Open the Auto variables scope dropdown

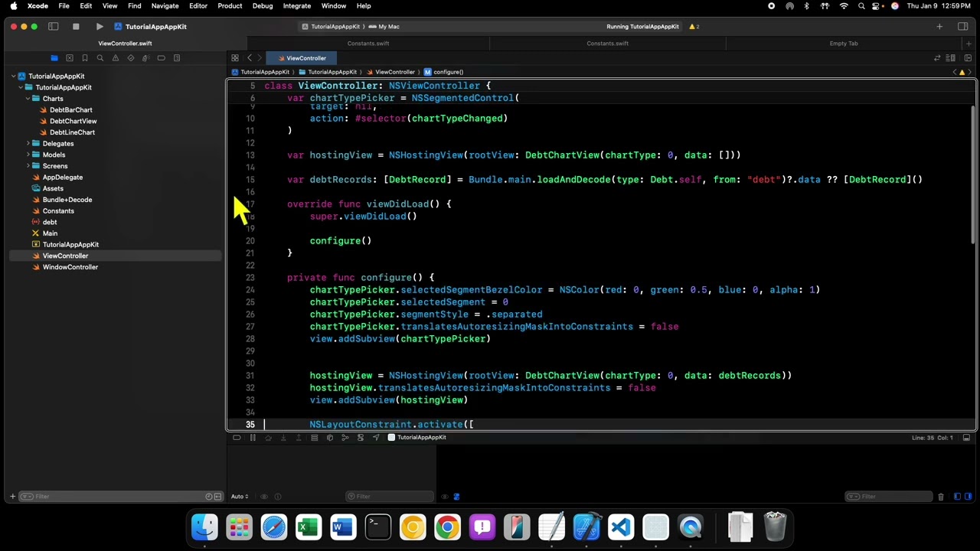[240, 497]
